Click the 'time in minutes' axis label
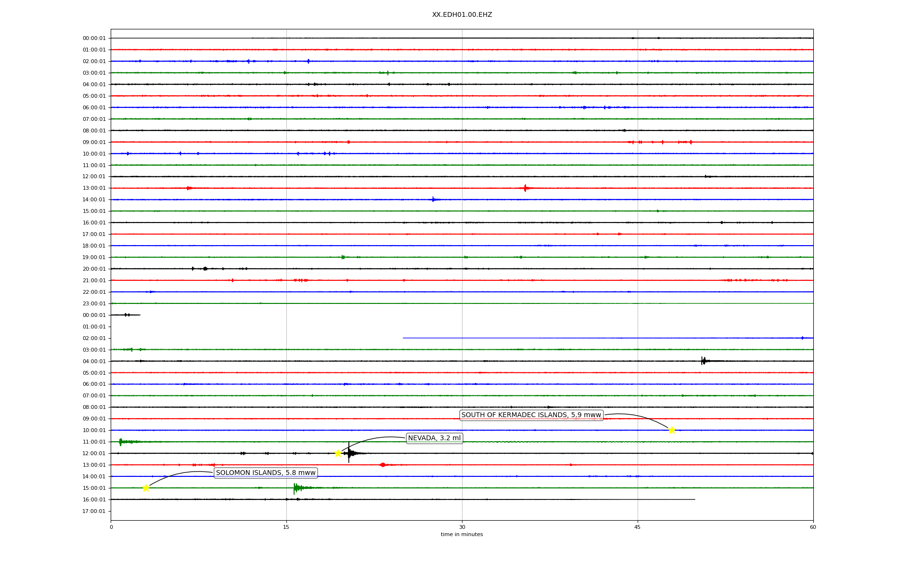The width and height of the screenshot is (924, 578). [x=462, y=534]
